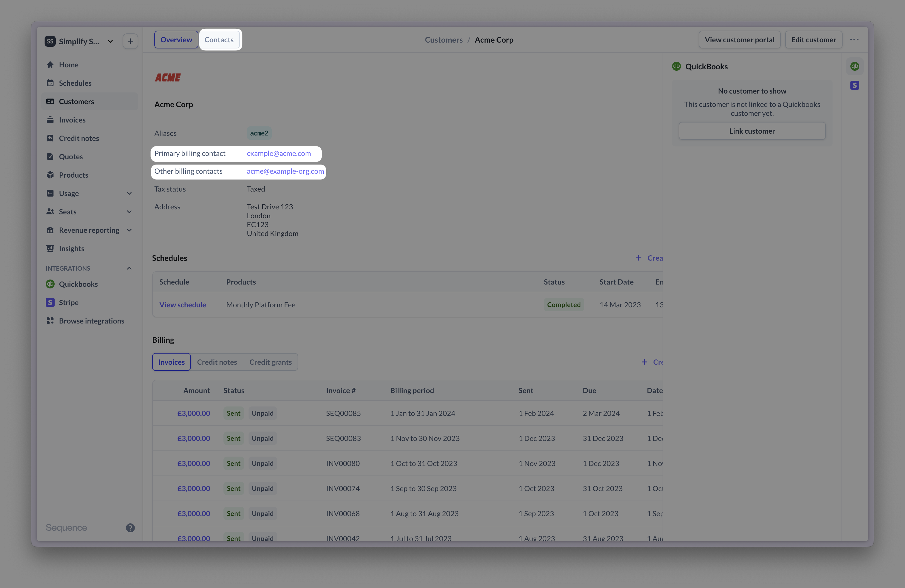Viewport: 905px width, 588px height.
Task: Click the Seats people icon
Action: click(x=50, y=212)
